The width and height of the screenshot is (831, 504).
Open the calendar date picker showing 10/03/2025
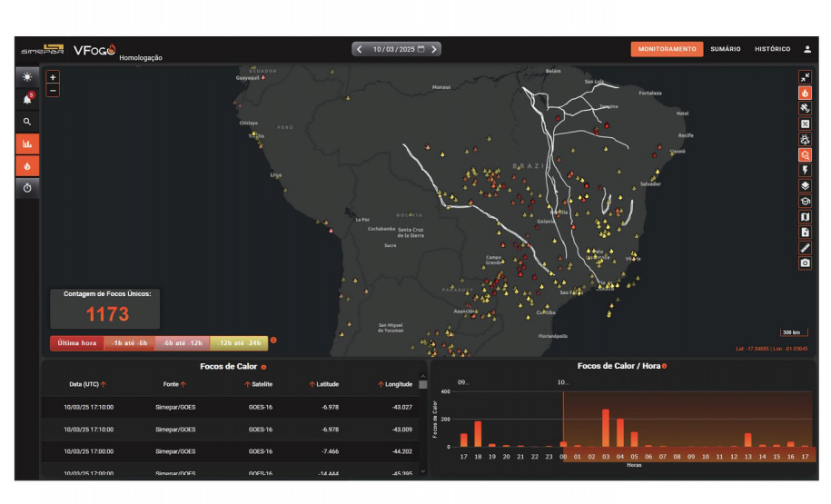click(421, 49)
